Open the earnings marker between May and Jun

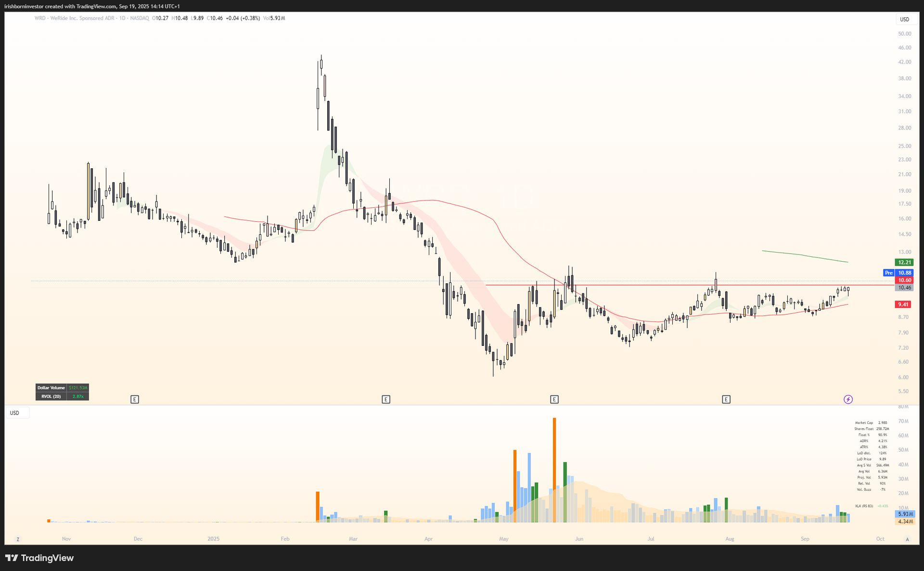(554, 399)
